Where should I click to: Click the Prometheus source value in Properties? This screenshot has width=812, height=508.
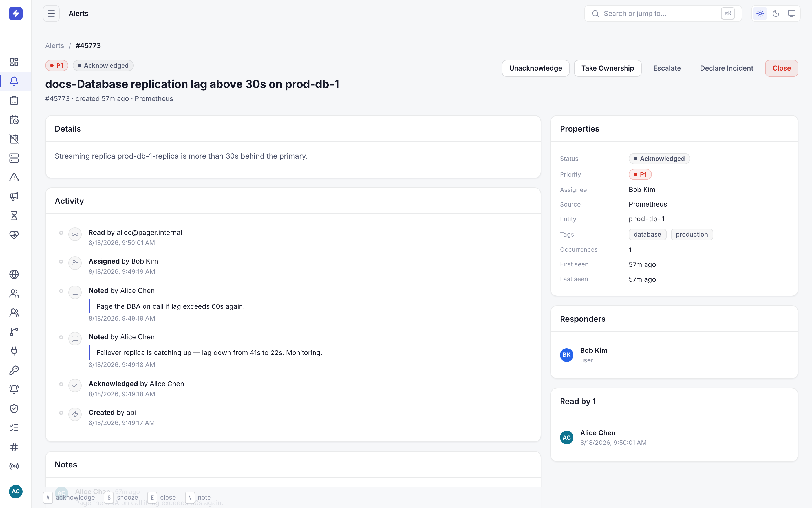point(648,204)
